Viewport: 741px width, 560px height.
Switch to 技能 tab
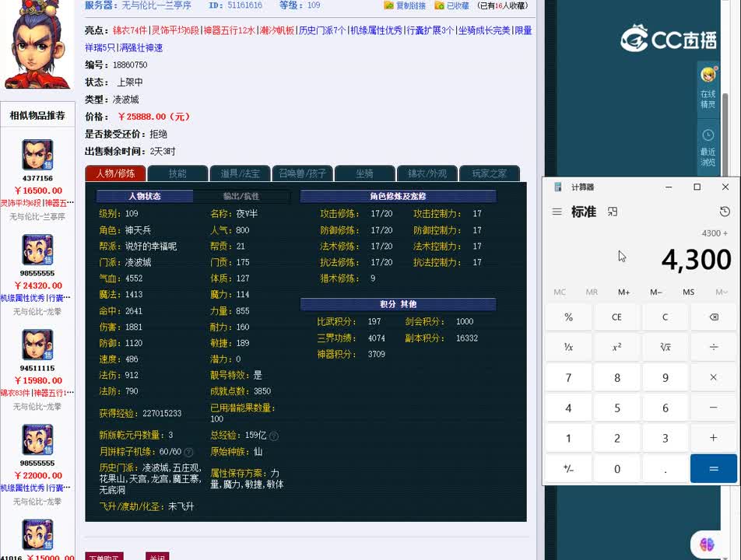click(177, 173)
